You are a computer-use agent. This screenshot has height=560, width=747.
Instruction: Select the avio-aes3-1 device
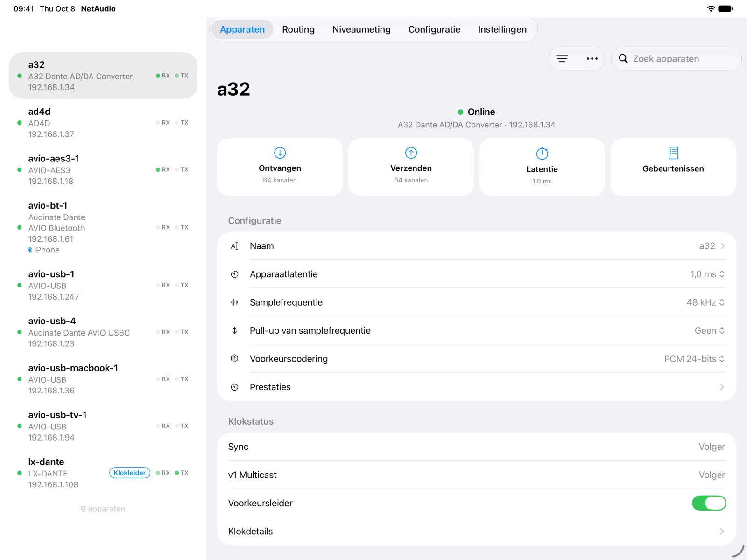point(103,170)
